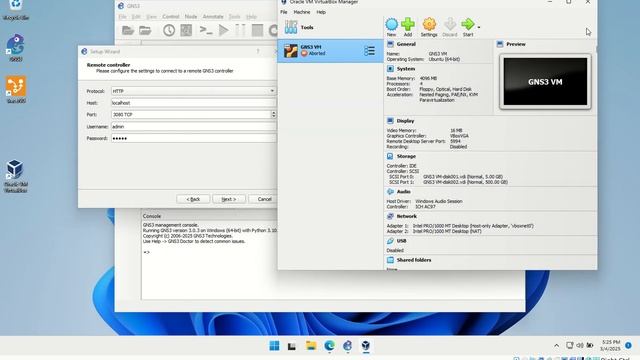Open the File menu in VirtualBox Manager
Image resolution: width=640 pixels, height=360 pixels.
click(x=284, y=12)
